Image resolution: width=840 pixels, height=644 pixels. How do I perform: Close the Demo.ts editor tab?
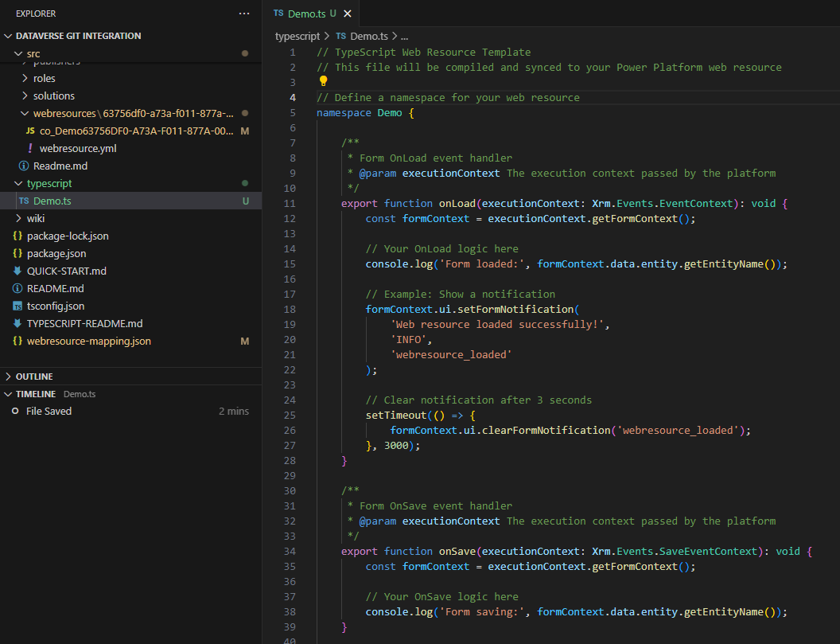click(347, 14)
